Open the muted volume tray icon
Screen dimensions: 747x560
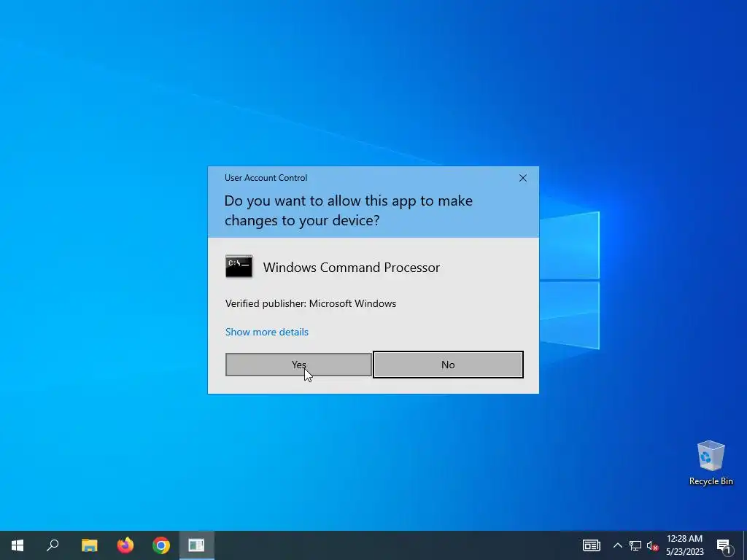pos(652,545)
